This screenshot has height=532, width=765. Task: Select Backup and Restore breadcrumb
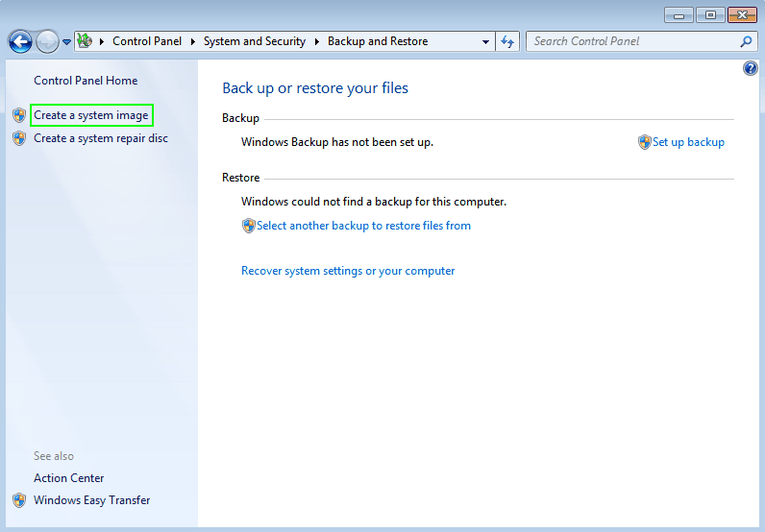click(x=378, y=41)
